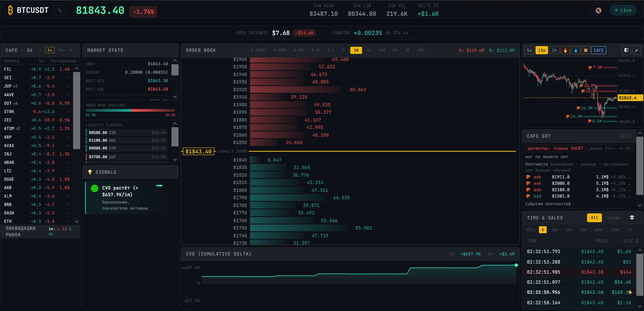644x311 pixels.
Task: Toggle the fire icon on the chart toolbar
Action: [565, 50]
